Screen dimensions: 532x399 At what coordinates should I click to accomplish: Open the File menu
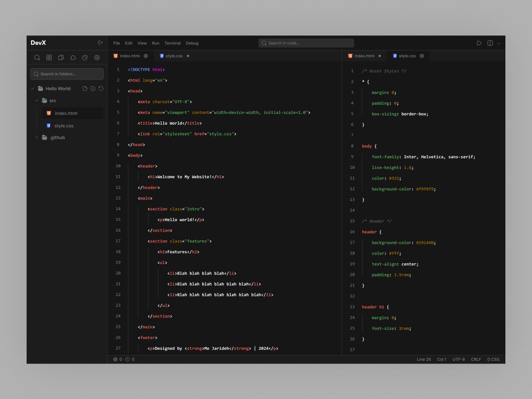tap(117, 43)
